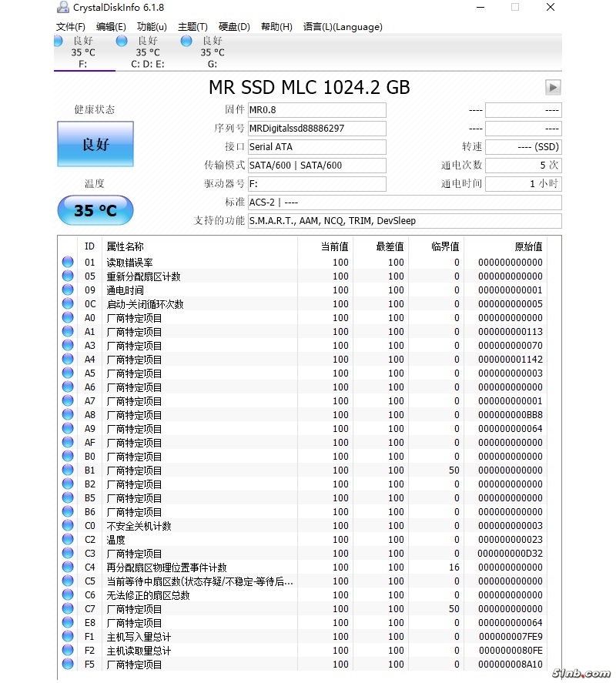Click the blue health orb for drive G:

click(186, 41)
